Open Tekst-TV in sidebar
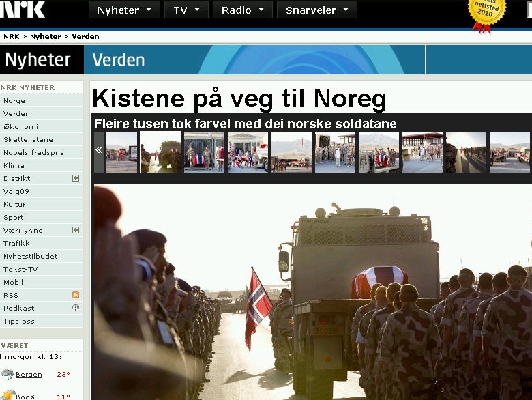532x400 pixels. point(42,269)
